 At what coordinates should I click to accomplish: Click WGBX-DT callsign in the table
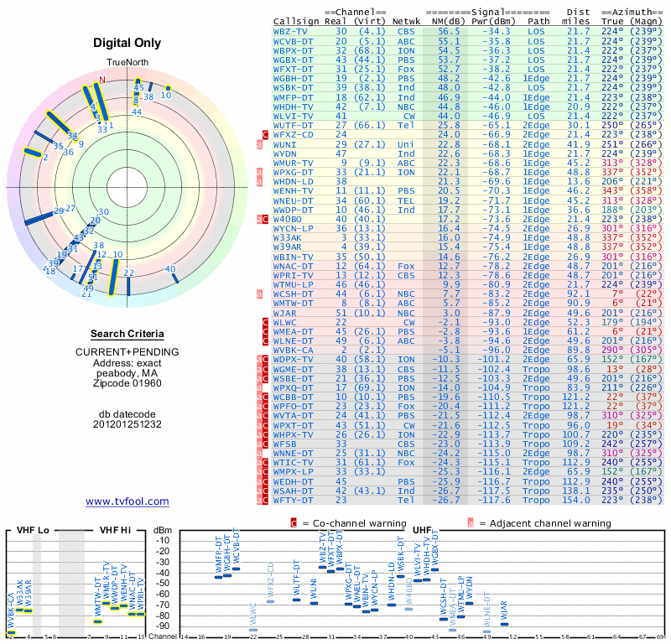click(x=293, y=60)
